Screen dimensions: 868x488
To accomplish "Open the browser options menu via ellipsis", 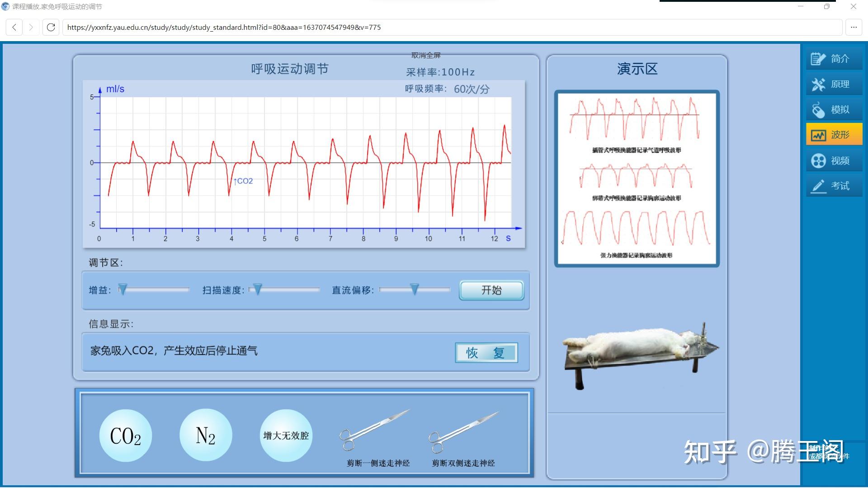I will pyautogui.click(x=854, y=27).
